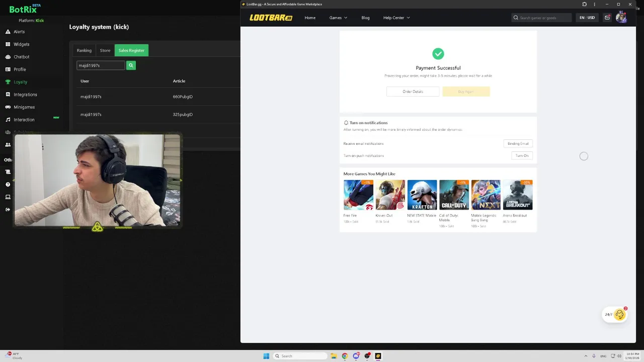
Task: Click the Platform: Kick label
Action: (x=31, y=21)
